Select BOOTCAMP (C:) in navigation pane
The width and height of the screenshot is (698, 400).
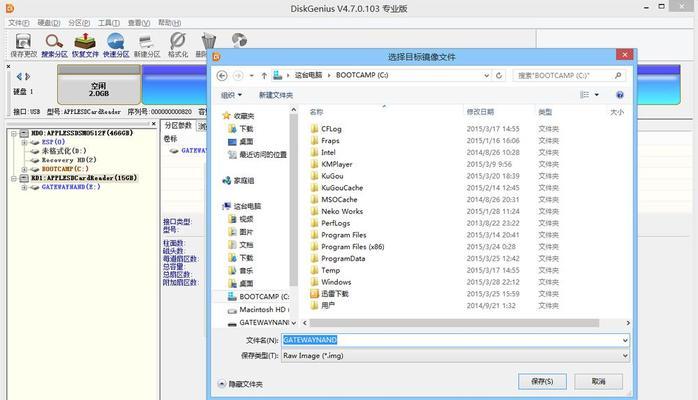tap(259, 296)
